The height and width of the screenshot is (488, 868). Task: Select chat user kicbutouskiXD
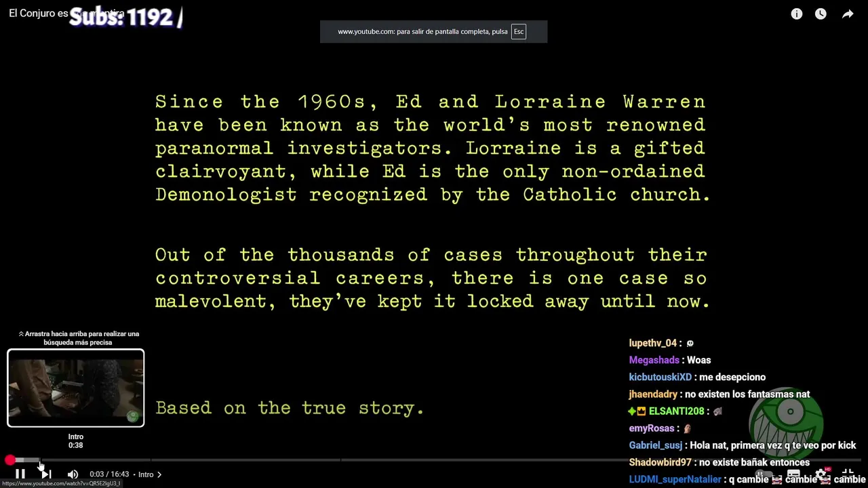pyautogui.click(x=660, y=377)
